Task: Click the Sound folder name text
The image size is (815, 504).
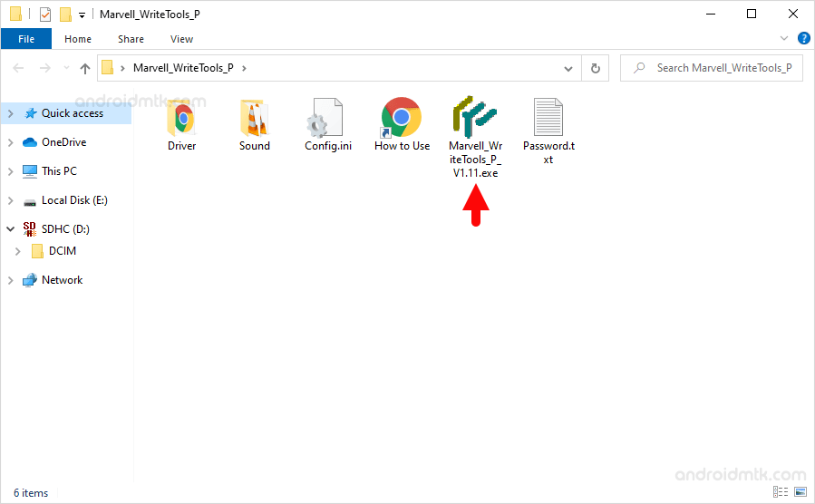Action: pos(254,146)
